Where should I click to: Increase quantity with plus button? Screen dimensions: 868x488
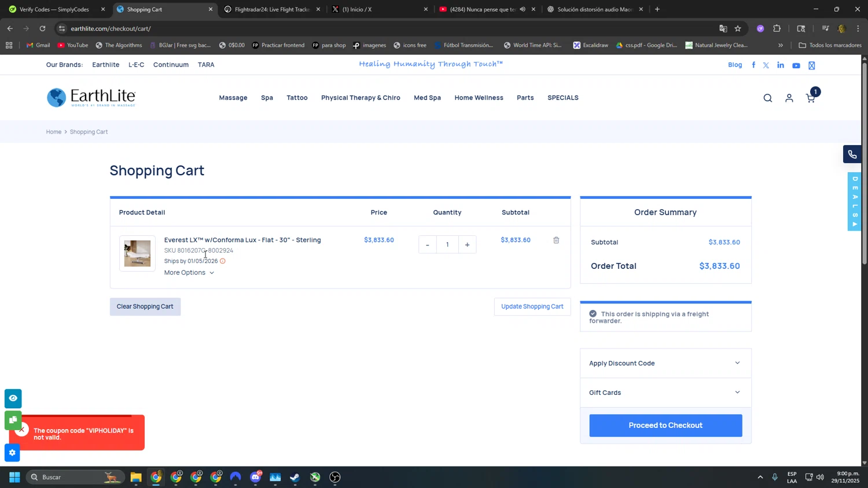click(467, 245)
